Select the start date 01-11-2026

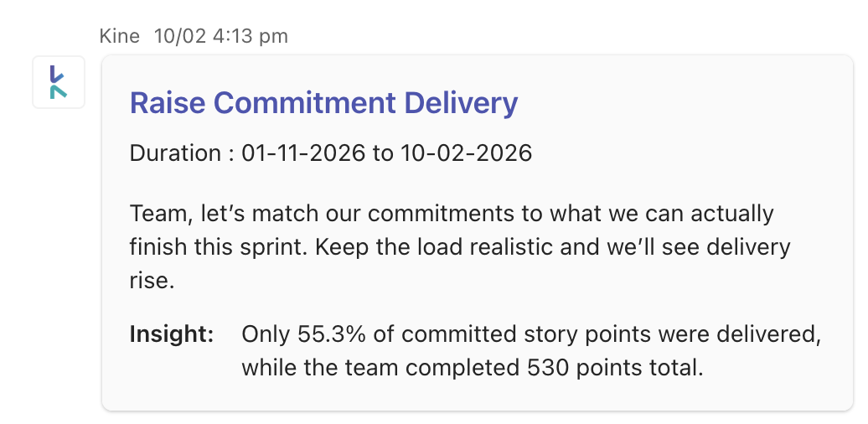click(303, 153)
